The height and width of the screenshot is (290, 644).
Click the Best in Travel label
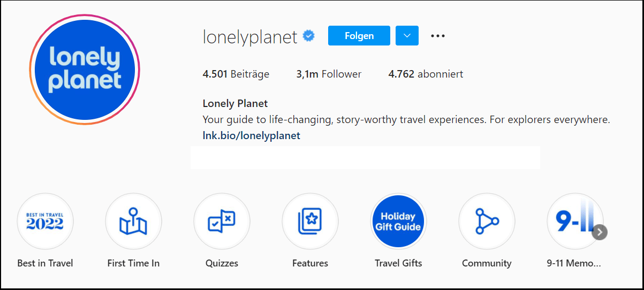tap(45, 263)
